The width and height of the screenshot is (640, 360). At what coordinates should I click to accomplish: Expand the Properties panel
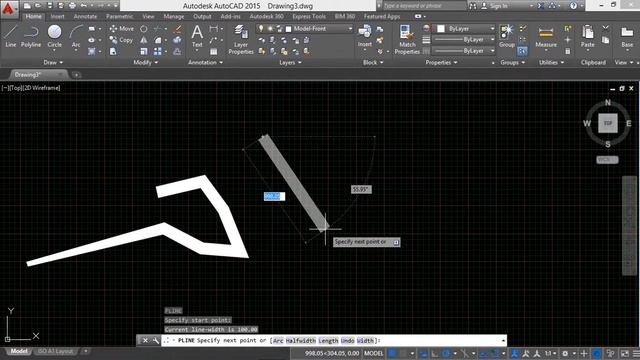pyautogui.click(x=441, y=62)
